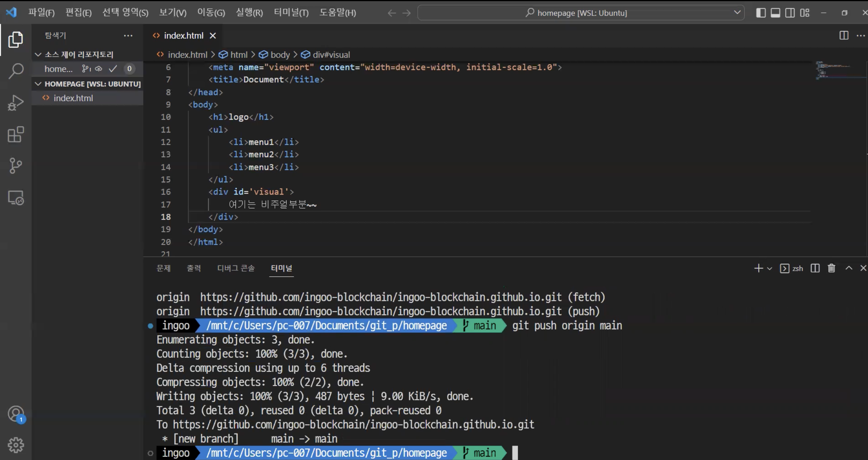Open the Source Control view icon

(x=16, y=165)
